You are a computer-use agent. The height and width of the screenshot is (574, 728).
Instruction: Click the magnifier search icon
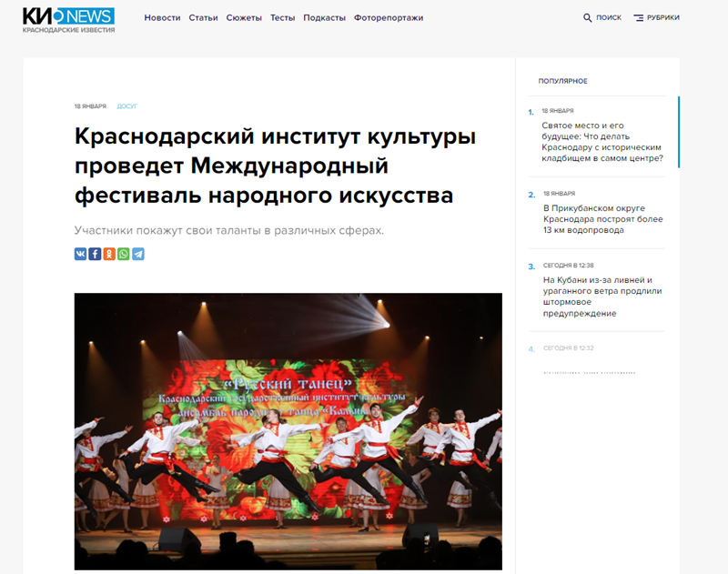coord(587,17)
